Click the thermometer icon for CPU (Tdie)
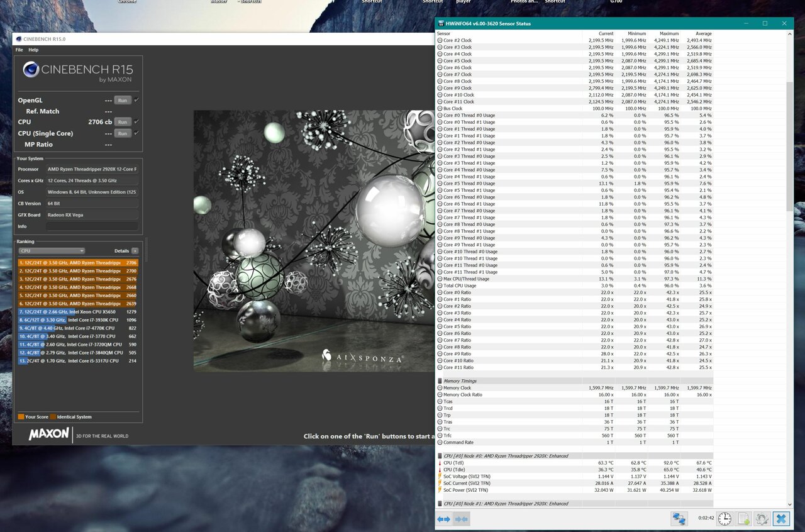Viewport: 805px width, 532px height. [x=440, y=470]
